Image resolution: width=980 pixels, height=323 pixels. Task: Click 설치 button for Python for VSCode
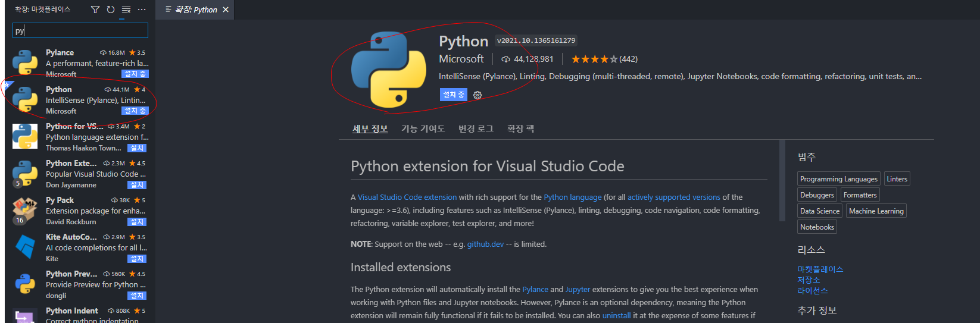pyautogui.click(x=137, y=148)
